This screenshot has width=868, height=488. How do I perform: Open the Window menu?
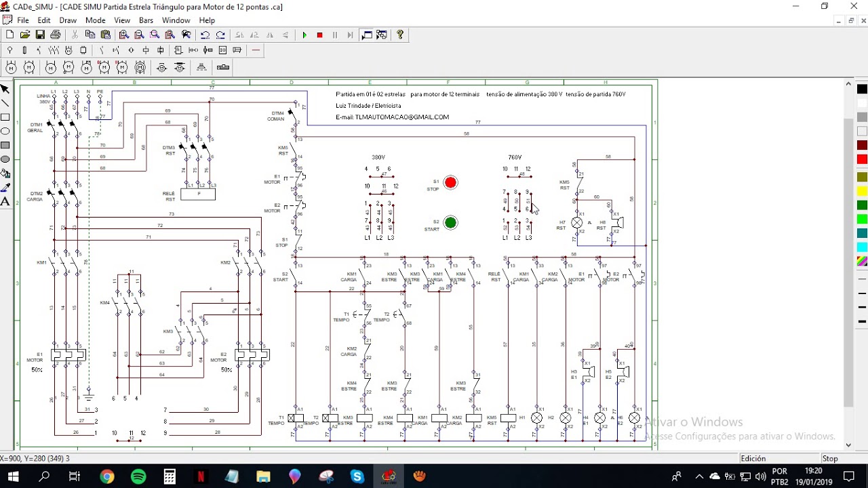176,20
